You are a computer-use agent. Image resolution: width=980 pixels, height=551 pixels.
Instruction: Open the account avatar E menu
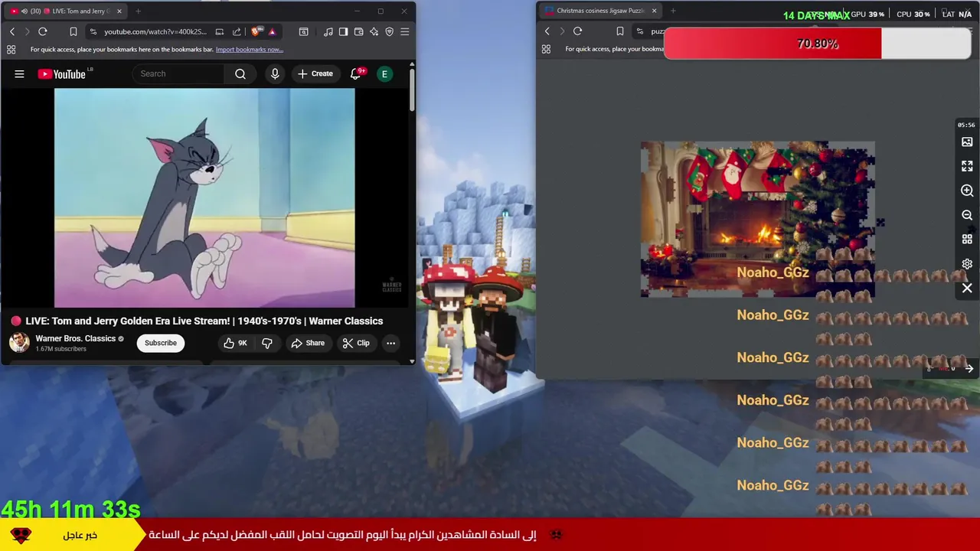[385, 73]
